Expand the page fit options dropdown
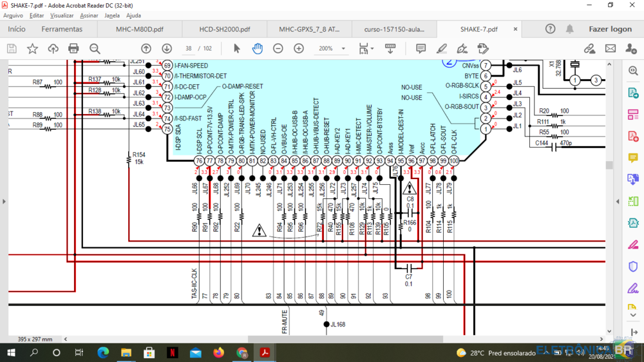 372,49
